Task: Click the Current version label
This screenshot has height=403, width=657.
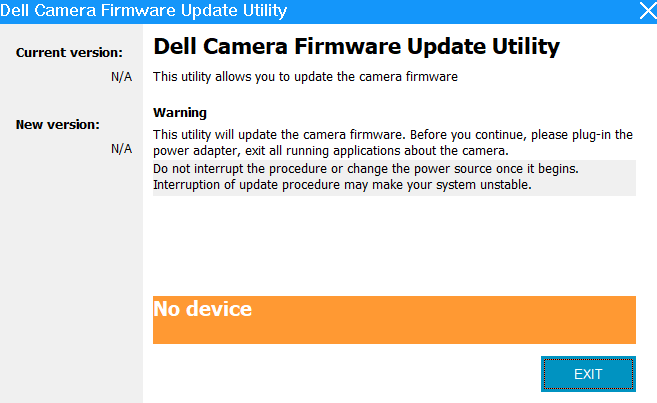Action: tap(69, 53)
